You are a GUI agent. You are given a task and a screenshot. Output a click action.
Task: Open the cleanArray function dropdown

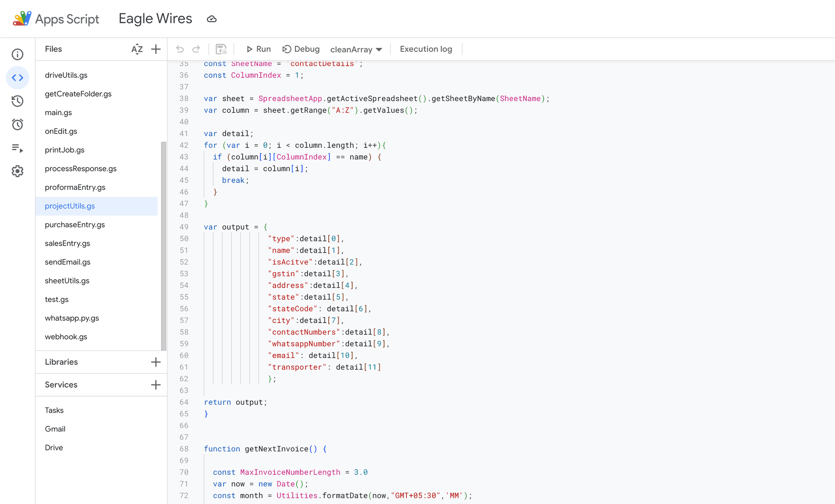point(356,50)
